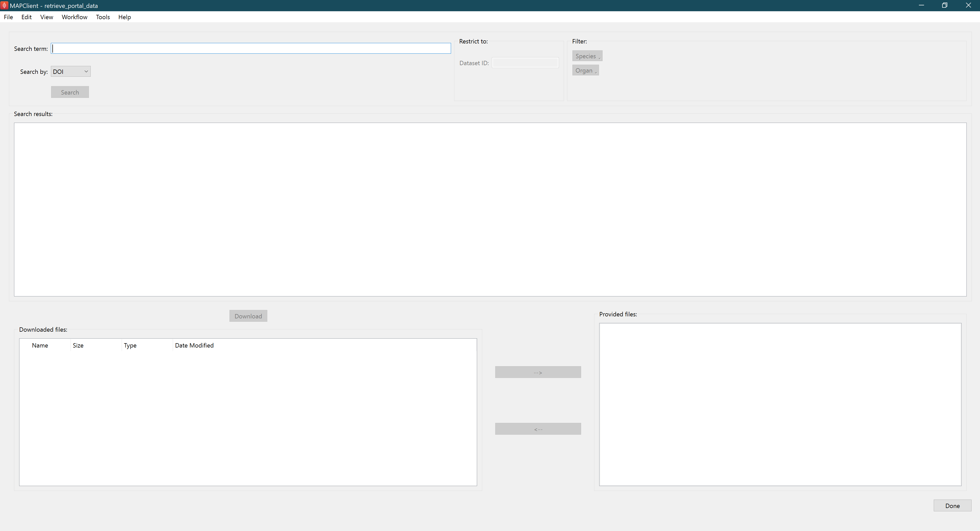Open the Help menu

(124, 17)
